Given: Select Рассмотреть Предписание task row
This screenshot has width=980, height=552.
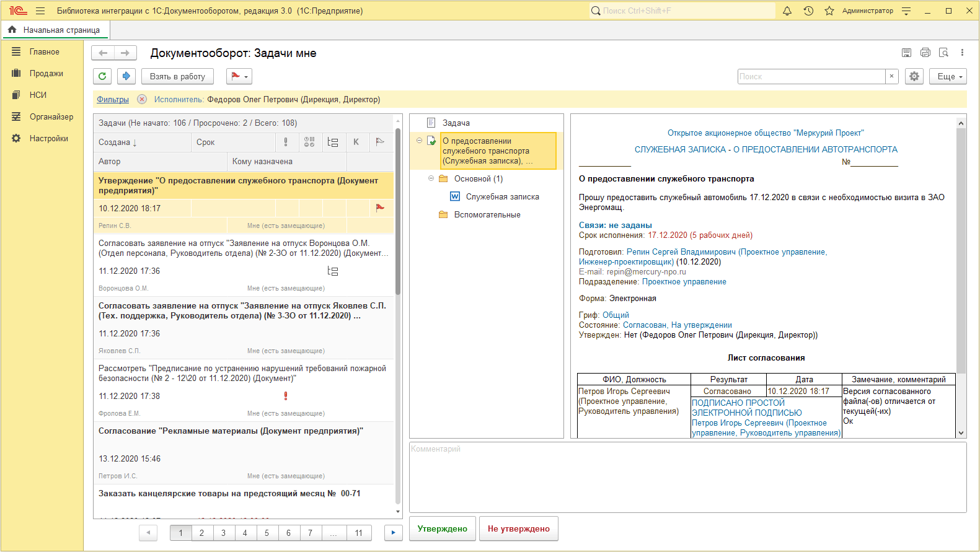Looking at the screenshot, I should coord(244,390).
